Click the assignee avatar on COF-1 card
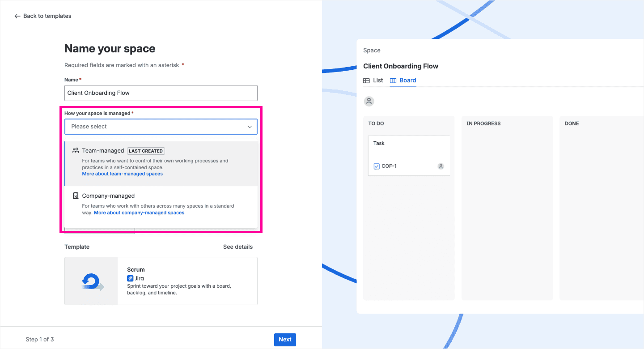 pos(441,166)
